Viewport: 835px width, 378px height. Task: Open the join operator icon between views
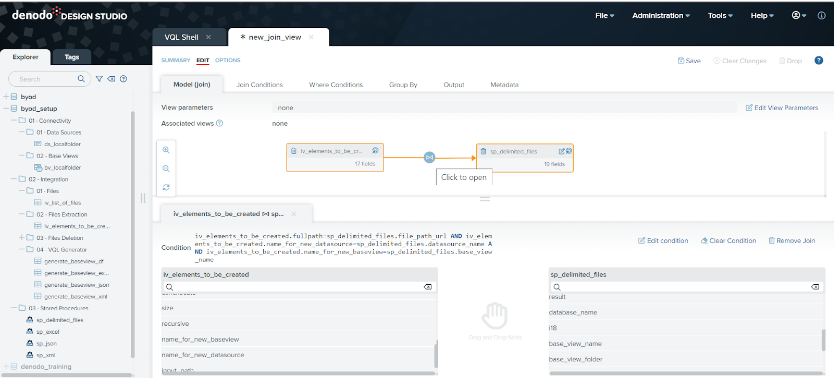tap(430, 157)
